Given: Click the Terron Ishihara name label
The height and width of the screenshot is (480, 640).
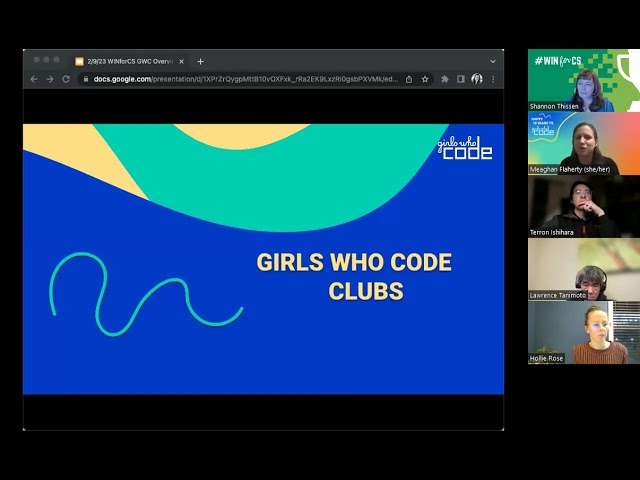Looking at the screenshot, I should (551, 232).
